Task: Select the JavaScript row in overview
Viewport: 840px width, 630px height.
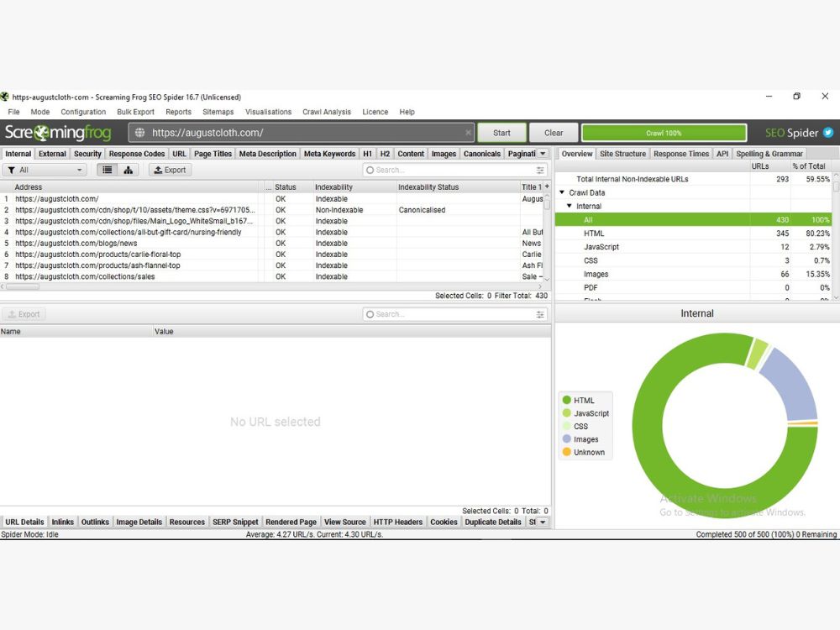Action: (x=693, y=247)
